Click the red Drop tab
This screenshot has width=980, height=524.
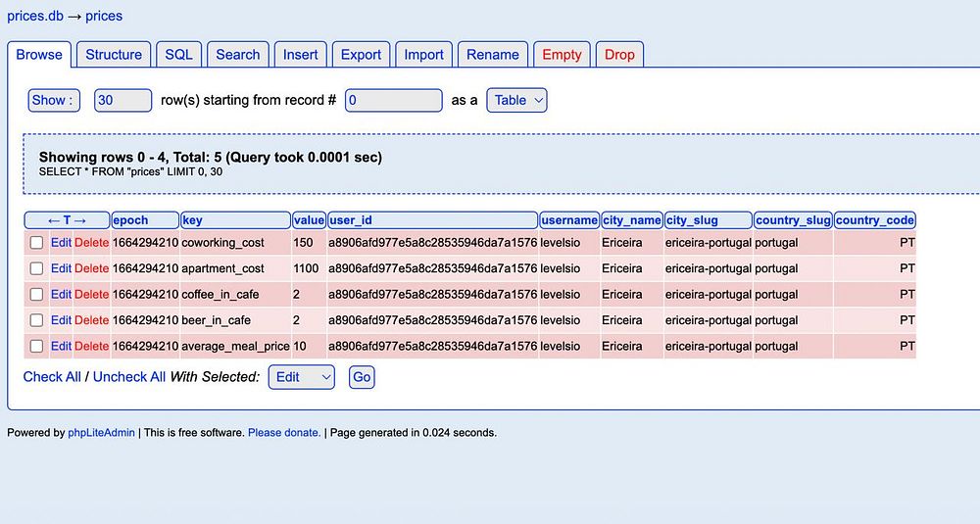coord(619,55)
